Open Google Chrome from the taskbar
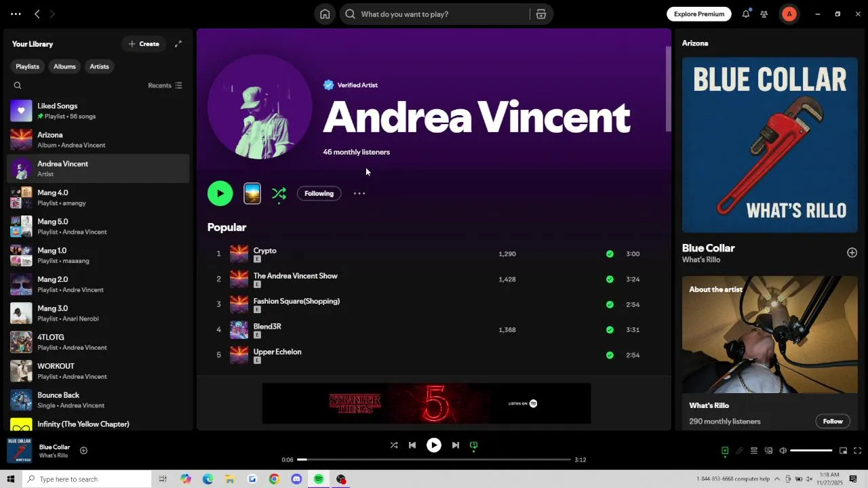 pos(274,479)
